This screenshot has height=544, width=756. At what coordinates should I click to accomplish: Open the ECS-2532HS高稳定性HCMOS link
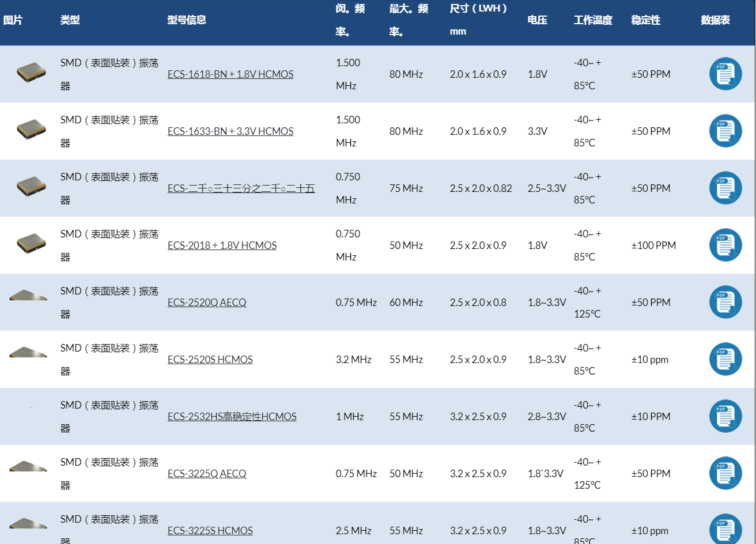point(232,417)
